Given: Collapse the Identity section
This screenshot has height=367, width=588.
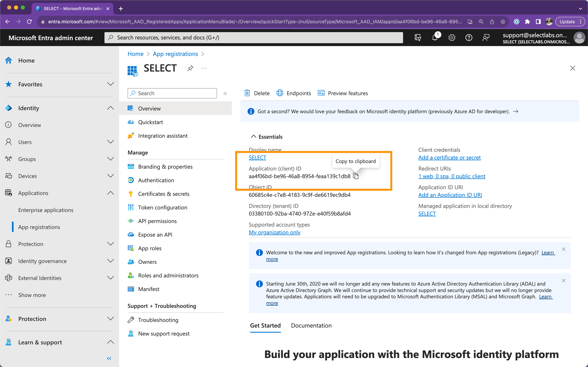Looking at the screenshot, I should click(x=111, y=108).
